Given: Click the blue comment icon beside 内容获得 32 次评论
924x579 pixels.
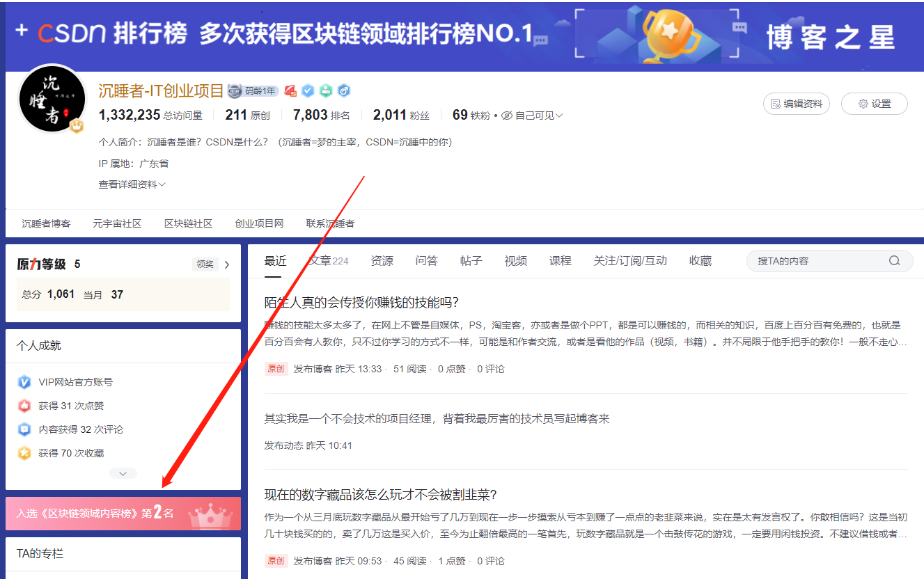Looking at the screenshot, I should [24, 429].
